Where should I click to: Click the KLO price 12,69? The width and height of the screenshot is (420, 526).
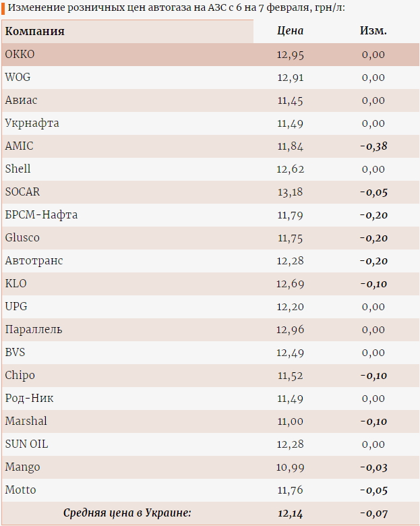click(x=290, y=284)
